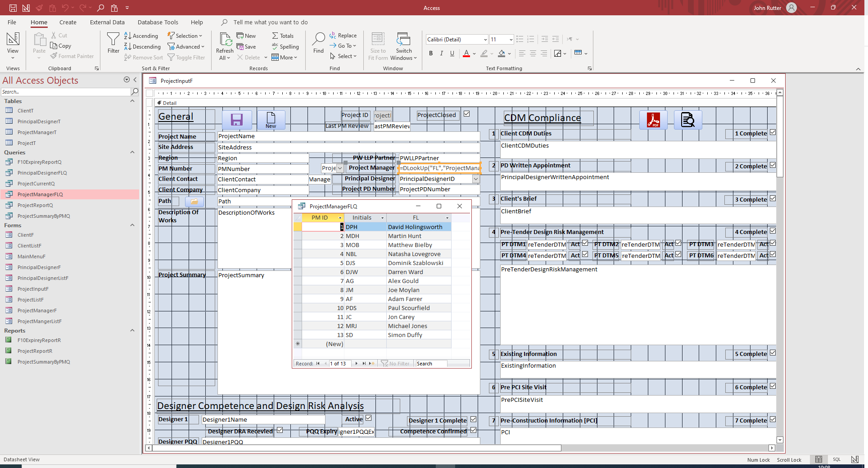Click the Switch Windows icon
Viewport: 868px width, 468px height.
tap(403, 46)
